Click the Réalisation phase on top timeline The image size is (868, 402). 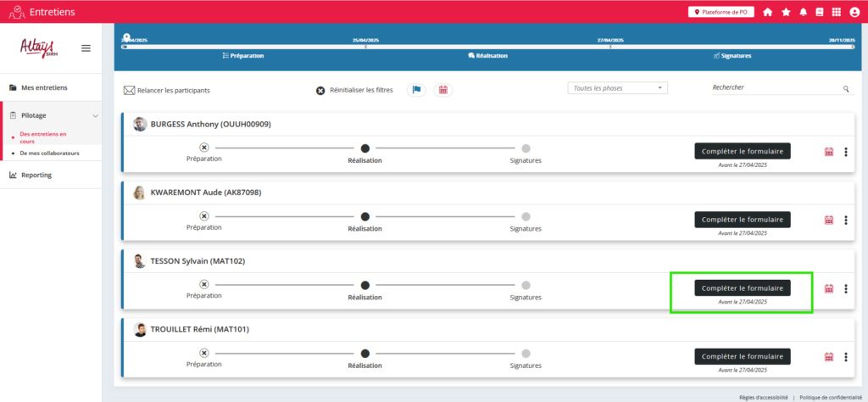click(x=487, y=56)
